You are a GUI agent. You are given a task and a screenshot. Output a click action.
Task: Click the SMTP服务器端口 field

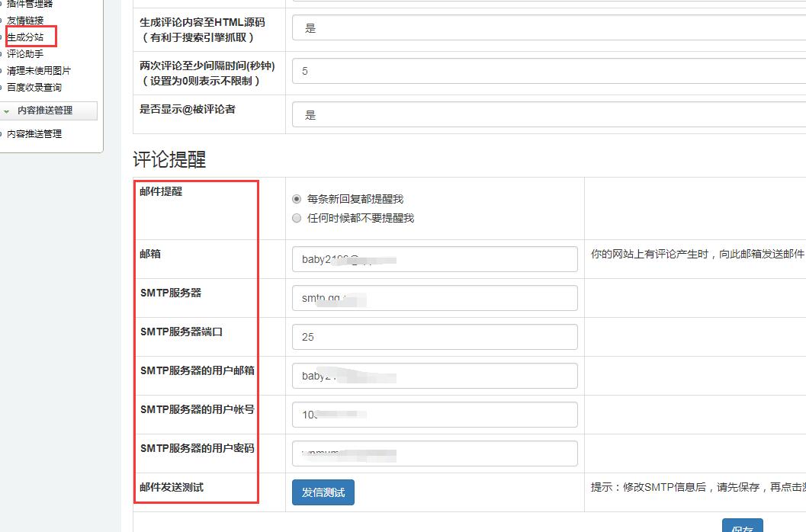click(x=435, y=337)
